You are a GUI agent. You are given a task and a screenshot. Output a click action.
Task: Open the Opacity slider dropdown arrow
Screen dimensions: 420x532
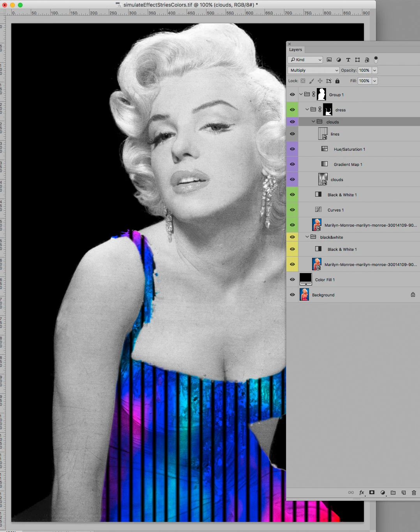pyautogui.click(x=374, y=70)
